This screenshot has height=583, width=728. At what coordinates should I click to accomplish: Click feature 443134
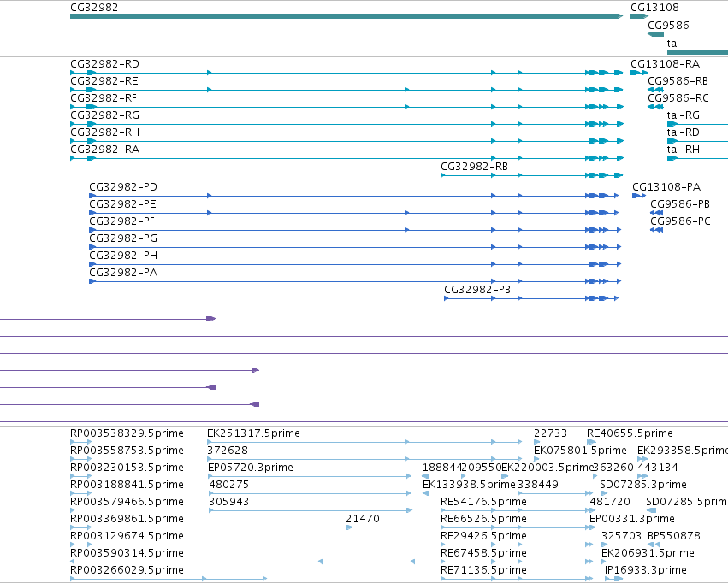642,476
